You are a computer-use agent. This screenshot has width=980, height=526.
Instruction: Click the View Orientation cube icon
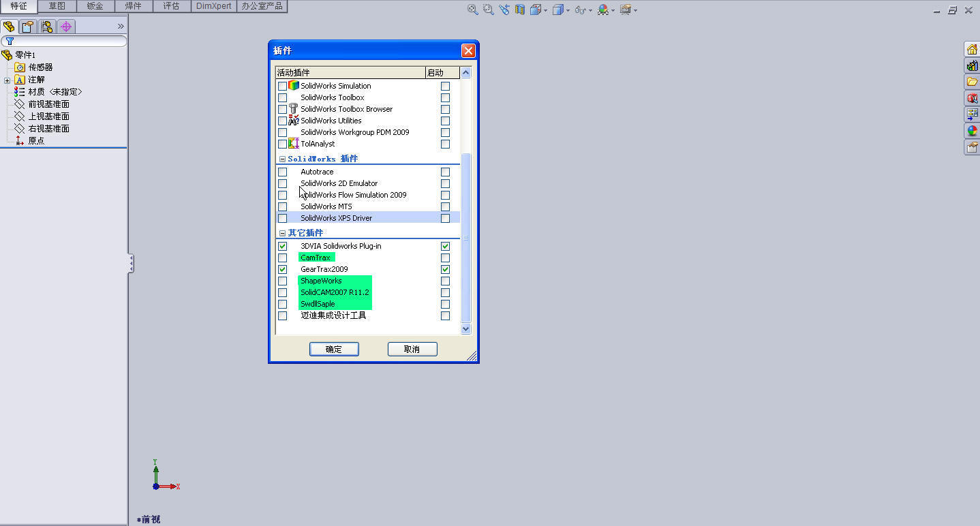535,10
